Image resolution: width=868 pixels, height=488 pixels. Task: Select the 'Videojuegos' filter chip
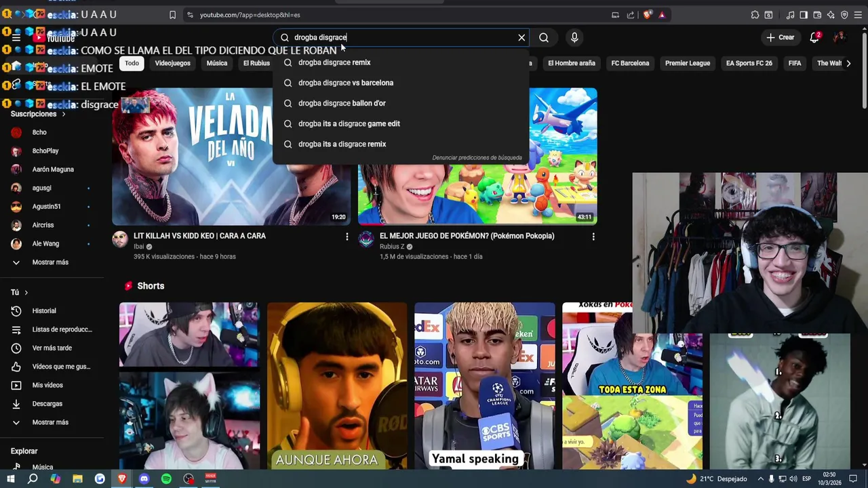(x=172, y=63)
